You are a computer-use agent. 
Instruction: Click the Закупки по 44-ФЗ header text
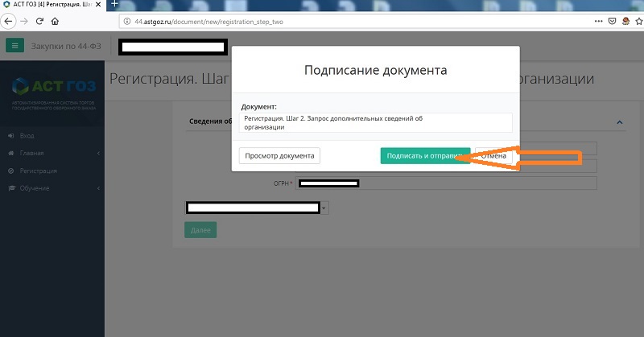click(x=66, y=46)
